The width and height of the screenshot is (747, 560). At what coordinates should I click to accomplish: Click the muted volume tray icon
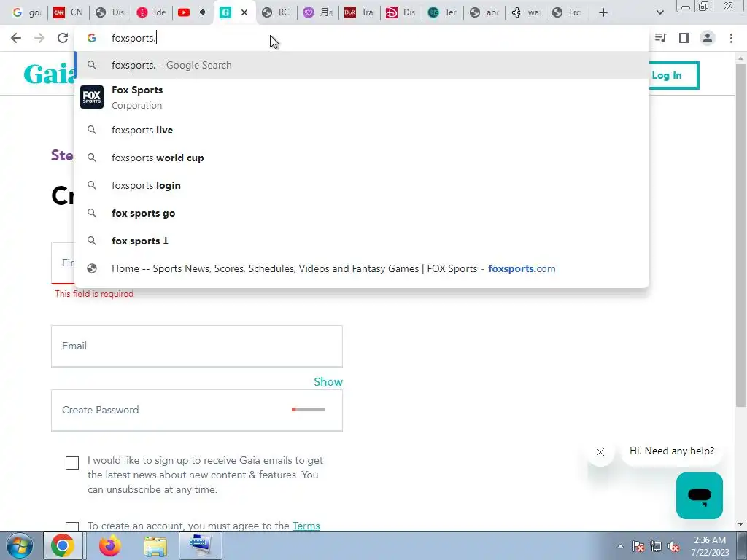click(x=673, y=547)
